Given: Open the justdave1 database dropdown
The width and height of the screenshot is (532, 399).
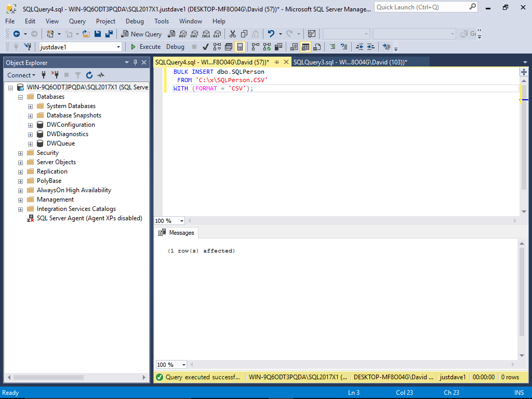Looking at the screenshot, I should pyautogui.click(x=118, y=47).
